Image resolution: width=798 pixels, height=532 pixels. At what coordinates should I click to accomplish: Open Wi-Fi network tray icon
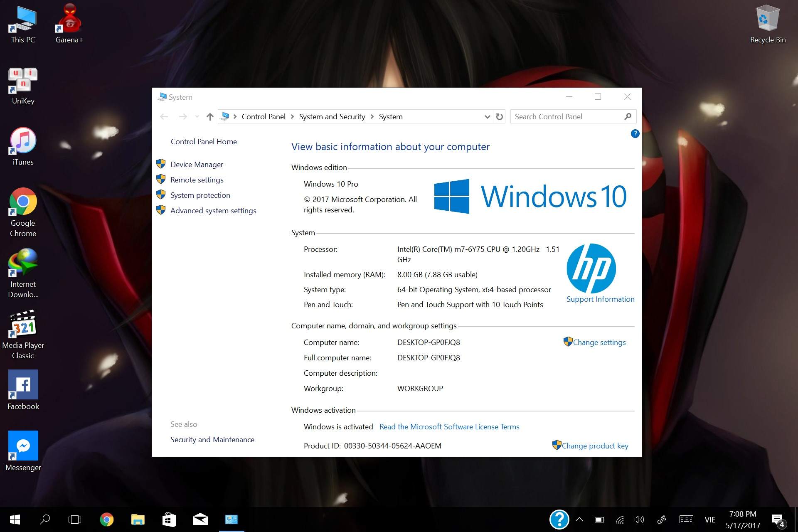(620, 520)
